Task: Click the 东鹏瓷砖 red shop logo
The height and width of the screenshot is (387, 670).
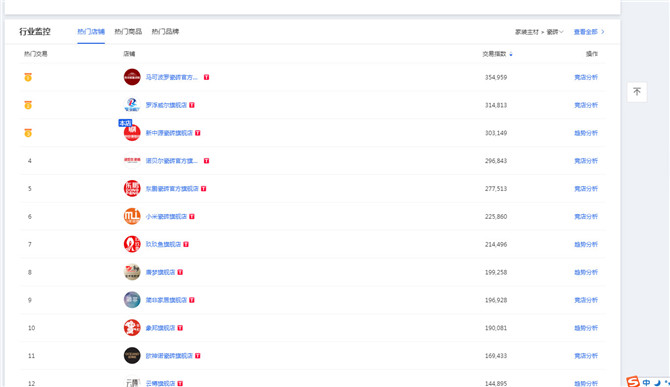Action: (x=132, y=188)
